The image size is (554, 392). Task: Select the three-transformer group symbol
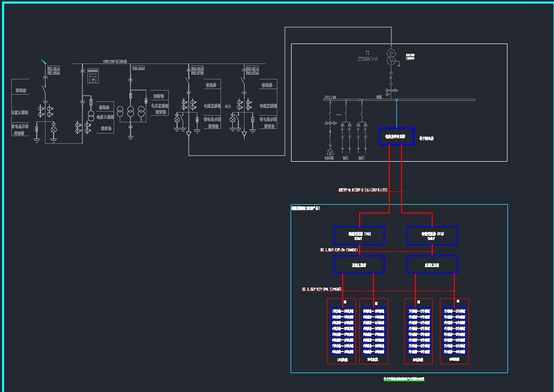(130, 112)
